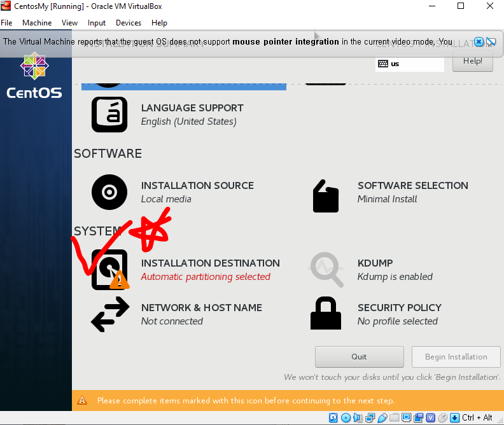Click INSTALLATION DESTINATION label
Screen dimensions: 504x425
pyautogui.click(x=210, y=263)
